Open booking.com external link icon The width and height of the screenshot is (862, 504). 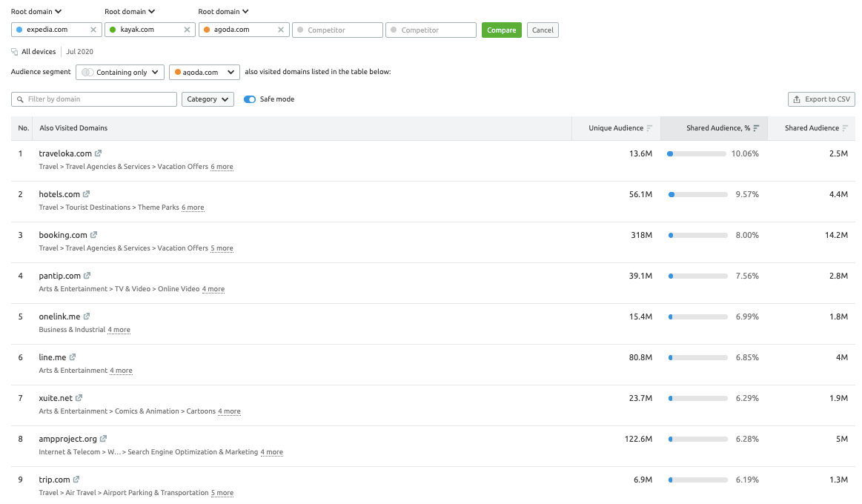pyautogui.click(x=94, y=235)
